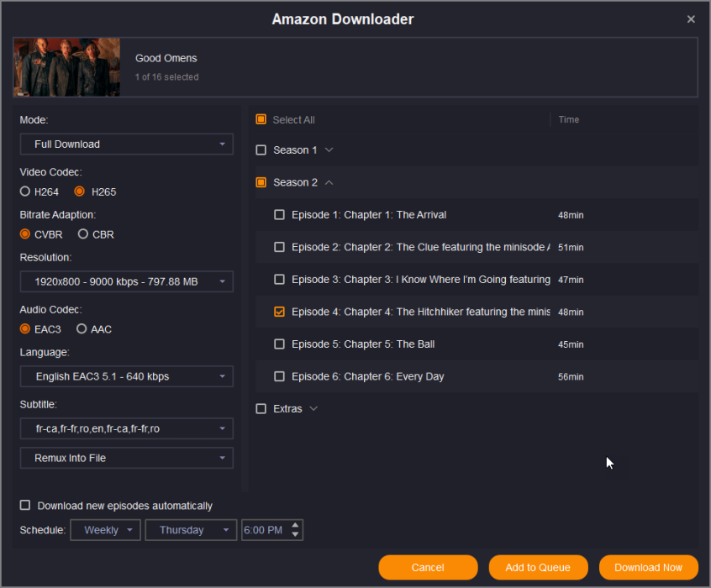Check the Extras checkbox

261,409
